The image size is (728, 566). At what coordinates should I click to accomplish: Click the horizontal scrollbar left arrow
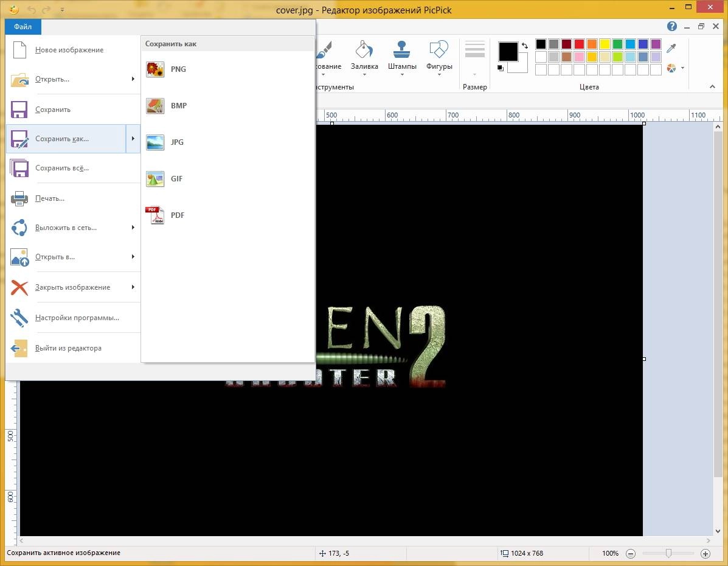pyautogui.click(x=21, y=540)
